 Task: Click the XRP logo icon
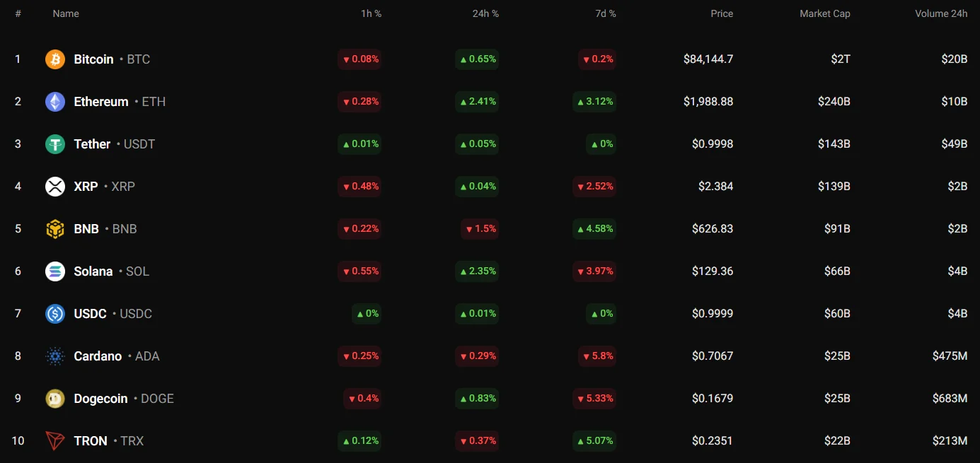(55, 187)
